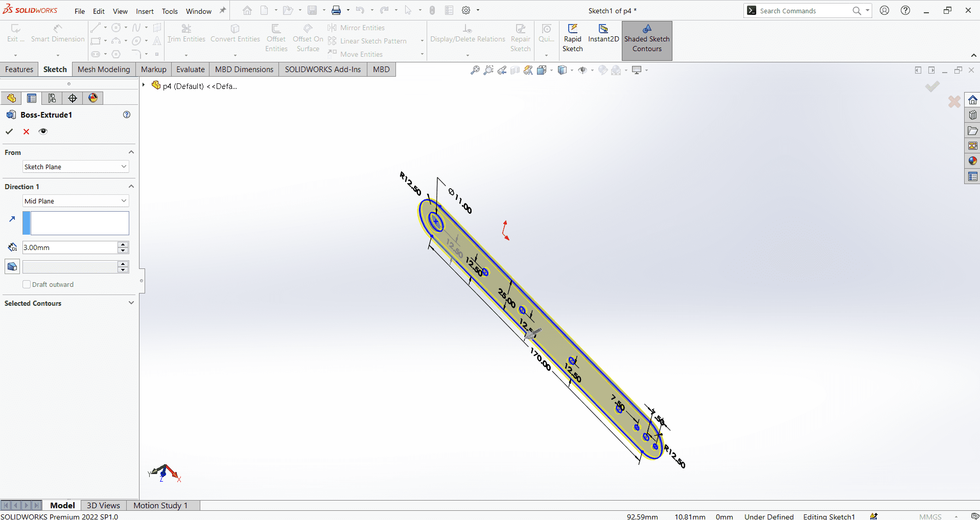The image size is (980, 520).
Task: Increase depth with the 3.00mm spinner
Action: 123,244
